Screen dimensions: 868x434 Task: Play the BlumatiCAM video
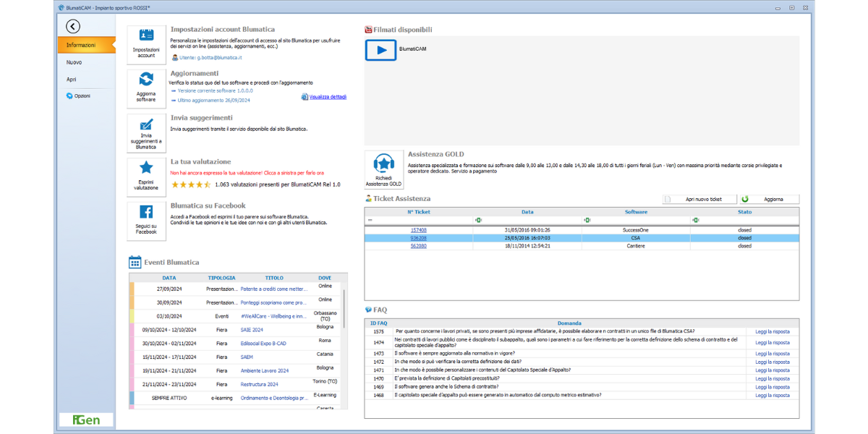(380, 49)
